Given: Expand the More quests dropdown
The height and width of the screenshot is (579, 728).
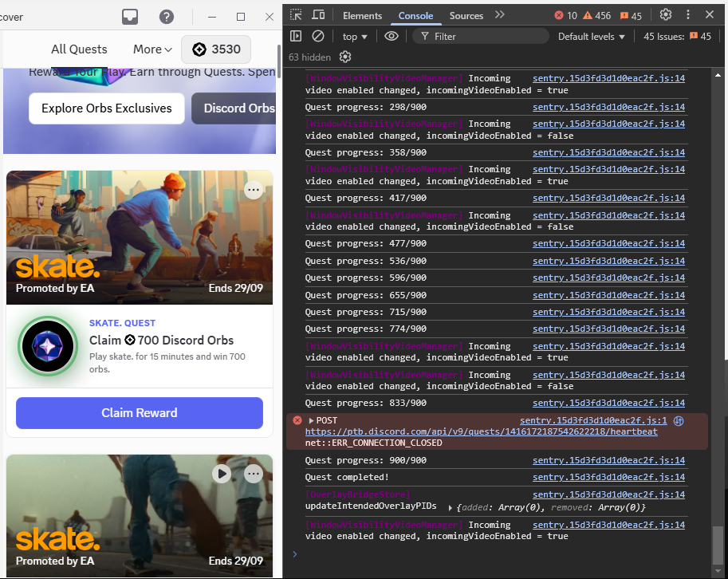Looking at the screenshot, I should point(152,49).
